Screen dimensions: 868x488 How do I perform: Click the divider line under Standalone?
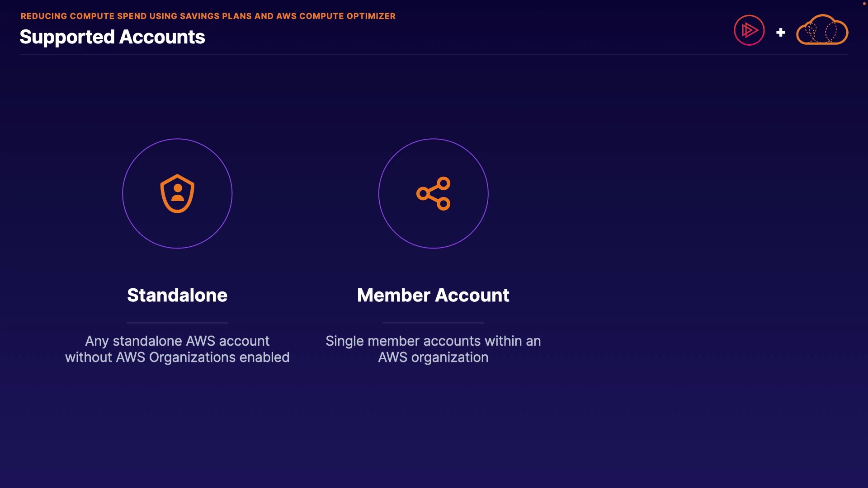click(x=177, y=323)
